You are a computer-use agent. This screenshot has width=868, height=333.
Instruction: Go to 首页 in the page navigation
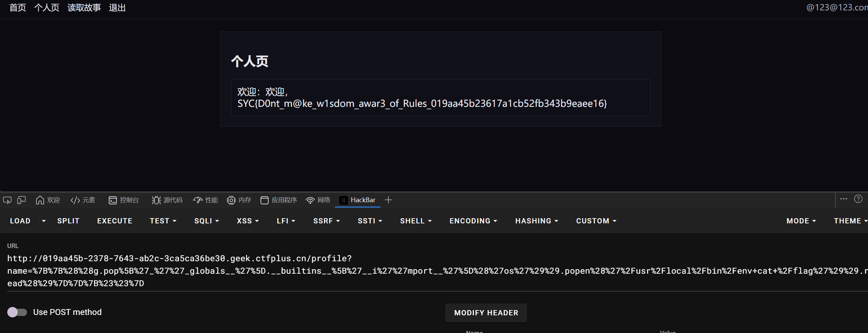(x=18, y=8)
